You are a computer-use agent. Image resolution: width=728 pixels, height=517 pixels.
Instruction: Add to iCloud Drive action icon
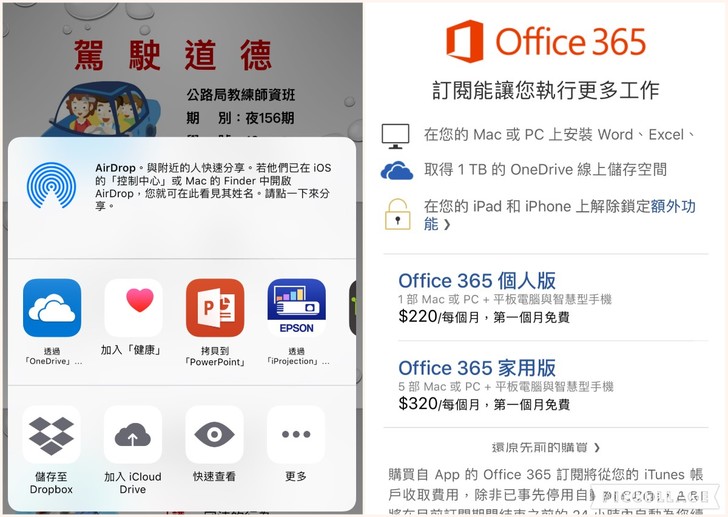coord(133,434)
